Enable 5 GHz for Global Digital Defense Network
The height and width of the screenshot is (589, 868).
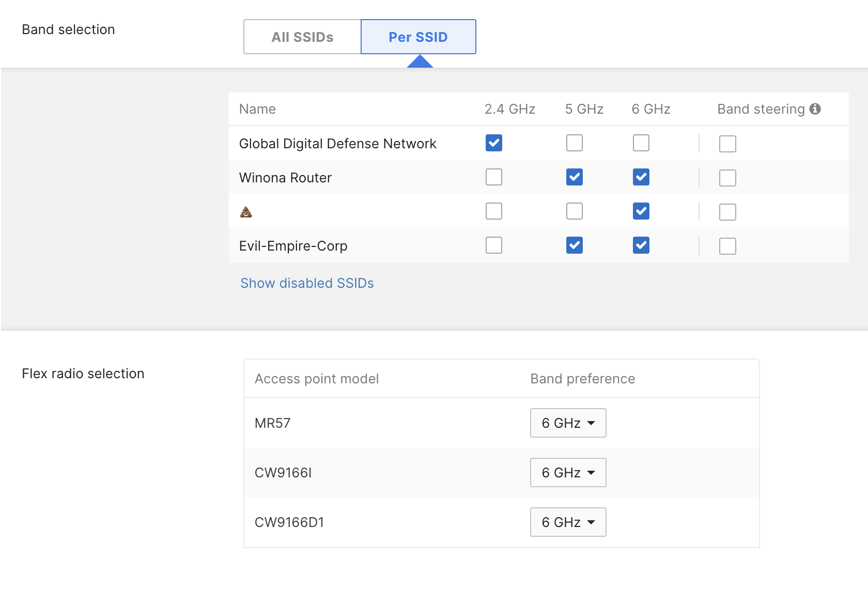click(x=574, y=143)
